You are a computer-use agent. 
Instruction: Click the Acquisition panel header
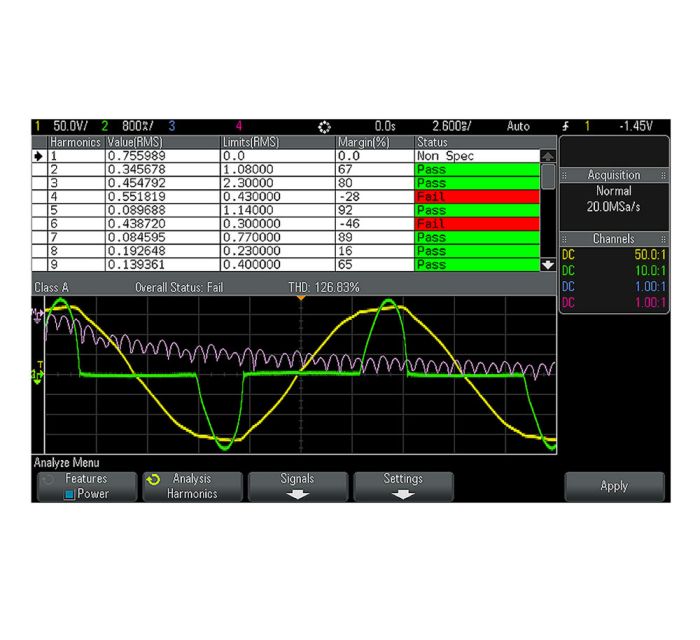coord(614,175)
